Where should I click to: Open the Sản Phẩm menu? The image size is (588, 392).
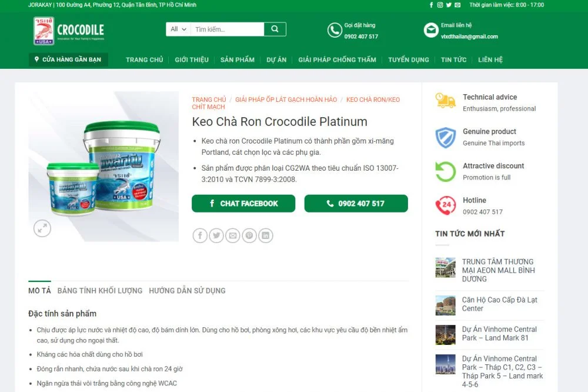click(x=238, y=59)
